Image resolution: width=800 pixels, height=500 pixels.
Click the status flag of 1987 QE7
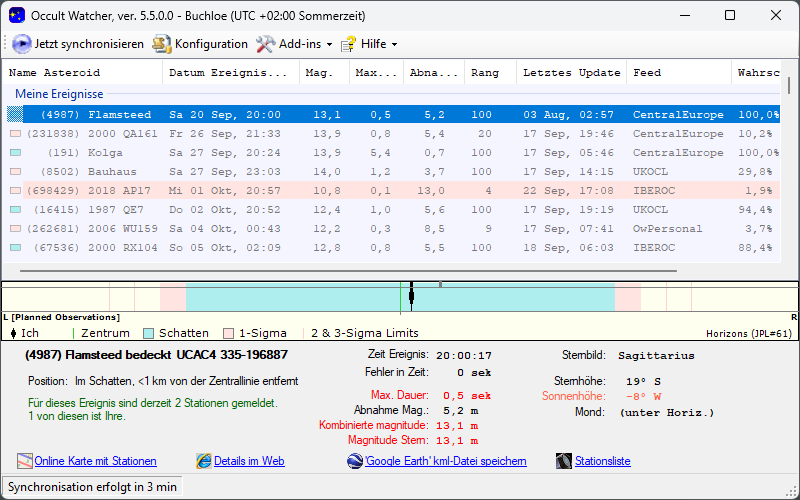point(15,210)
